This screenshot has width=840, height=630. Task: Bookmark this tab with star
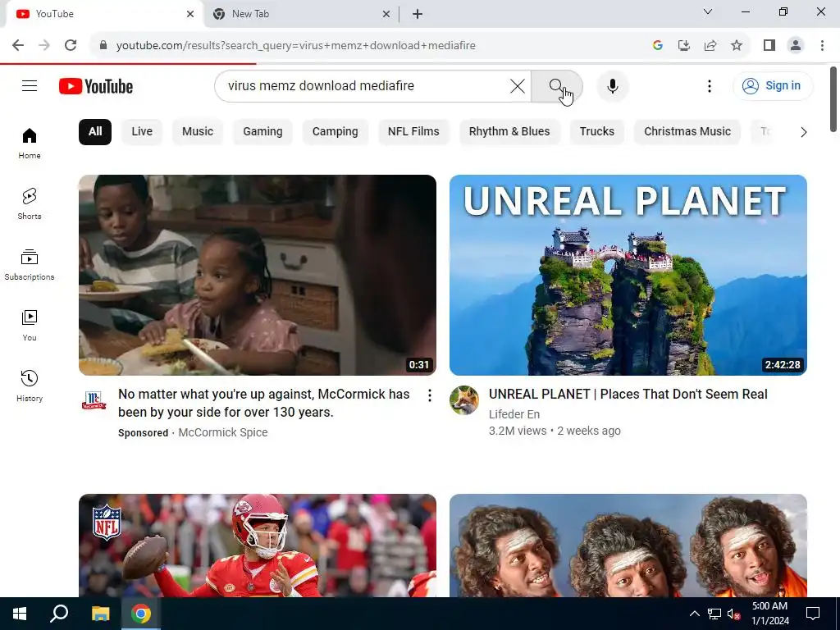(x=737, y=45)
